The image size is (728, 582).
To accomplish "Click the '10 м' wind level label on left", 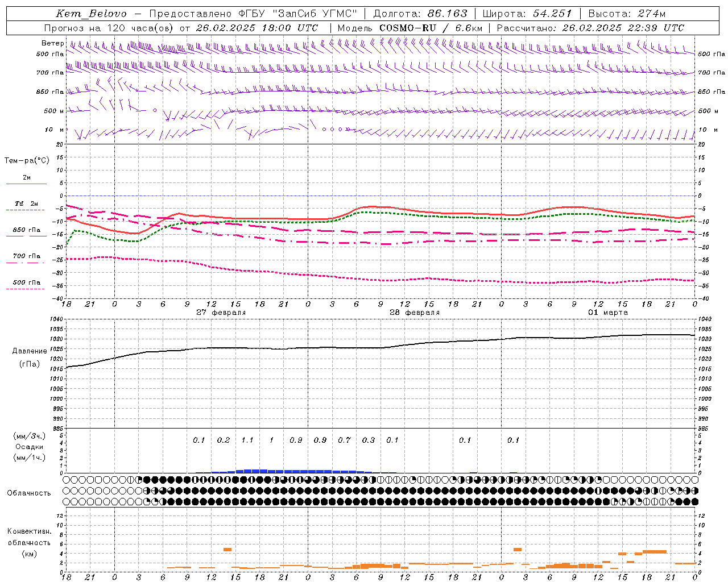I will [55, 130].
